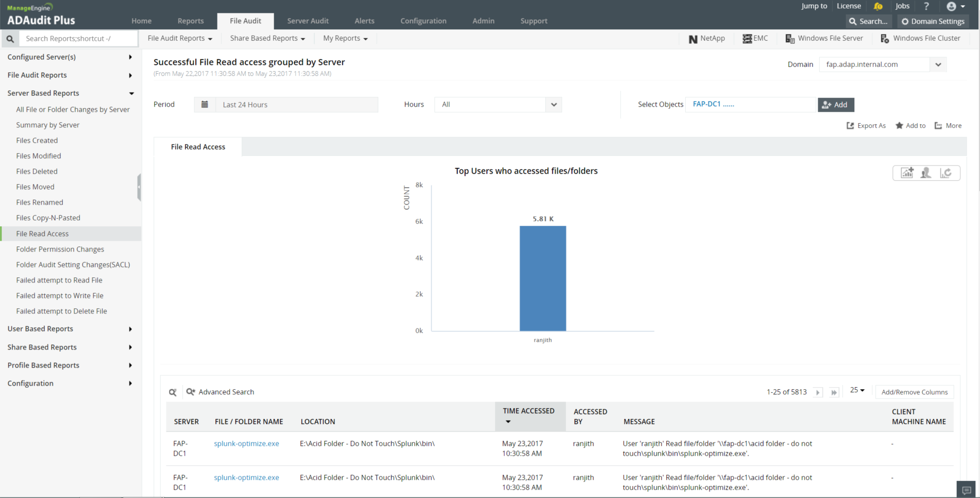Switch to the Server Audit tab
This screenshot has width=980, height=498.
pyautogui.click(x=308, y=21)
